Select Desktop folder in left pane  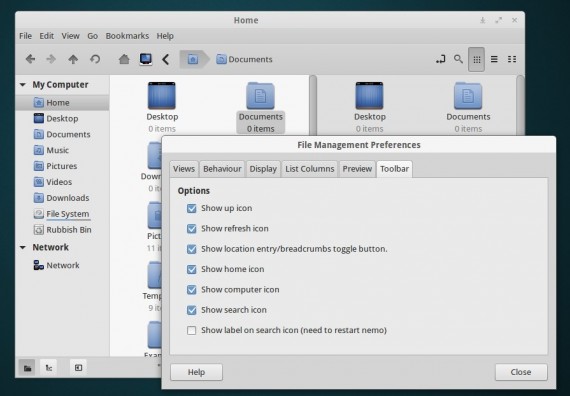tap(162, 107)
